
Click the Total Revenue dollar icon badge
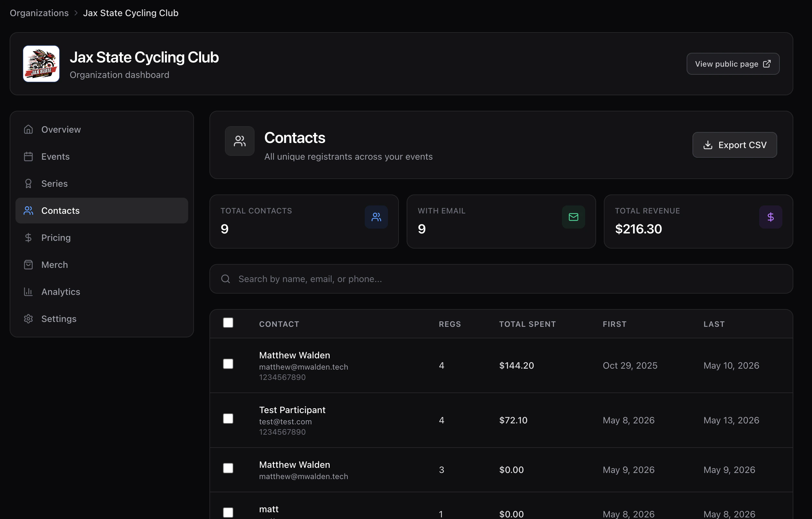[x=770, y=217]
